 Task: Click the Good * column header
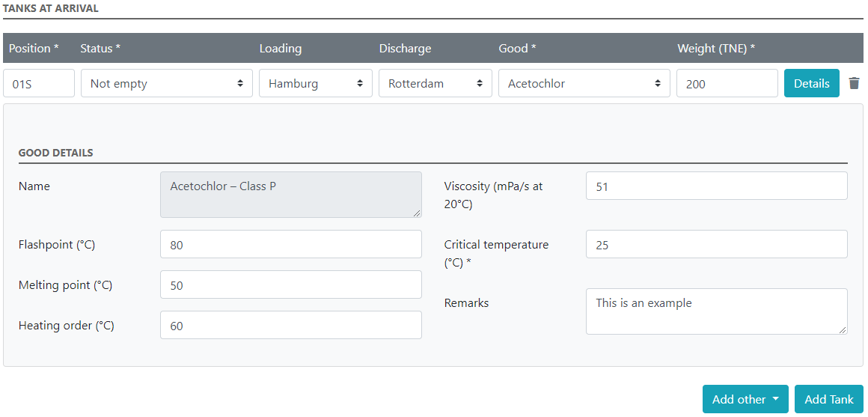(518, 48)
